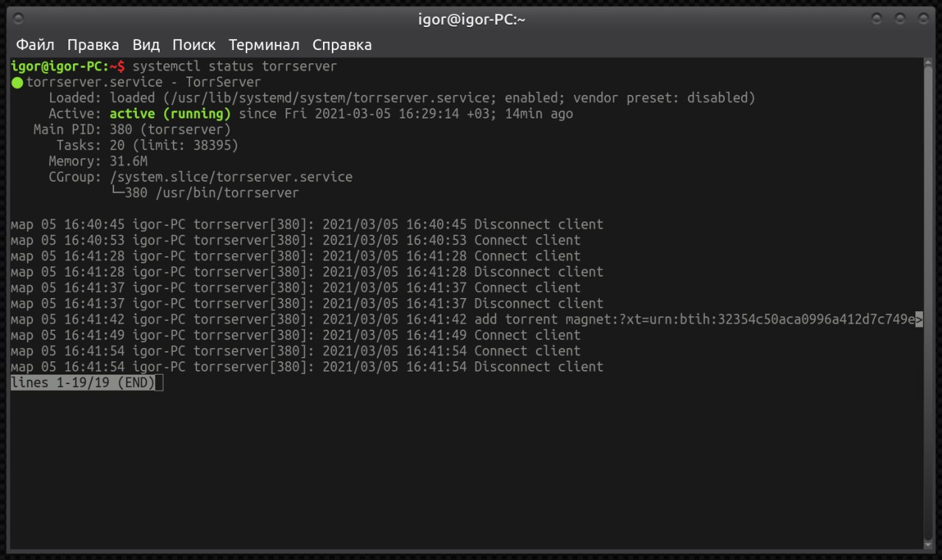
Task: Close the terminal window with title bar button
Action: [x=923, y=19]
